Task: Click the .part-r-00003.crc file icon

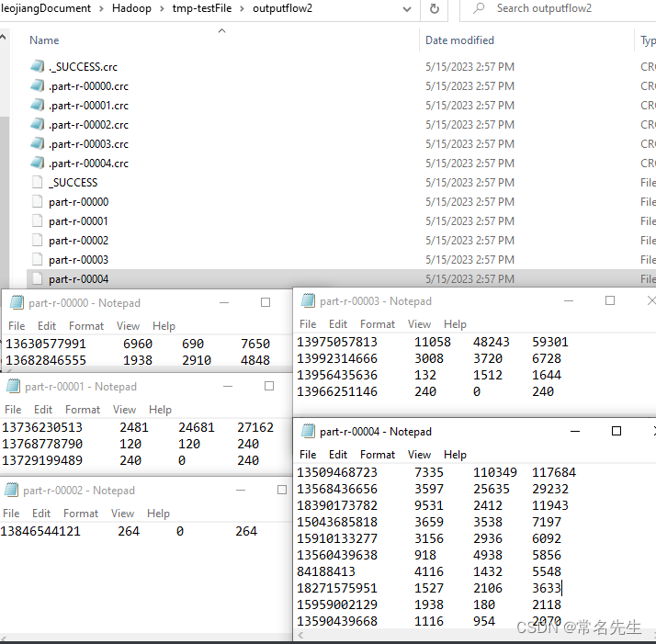Action: click(x=38, y=143)
